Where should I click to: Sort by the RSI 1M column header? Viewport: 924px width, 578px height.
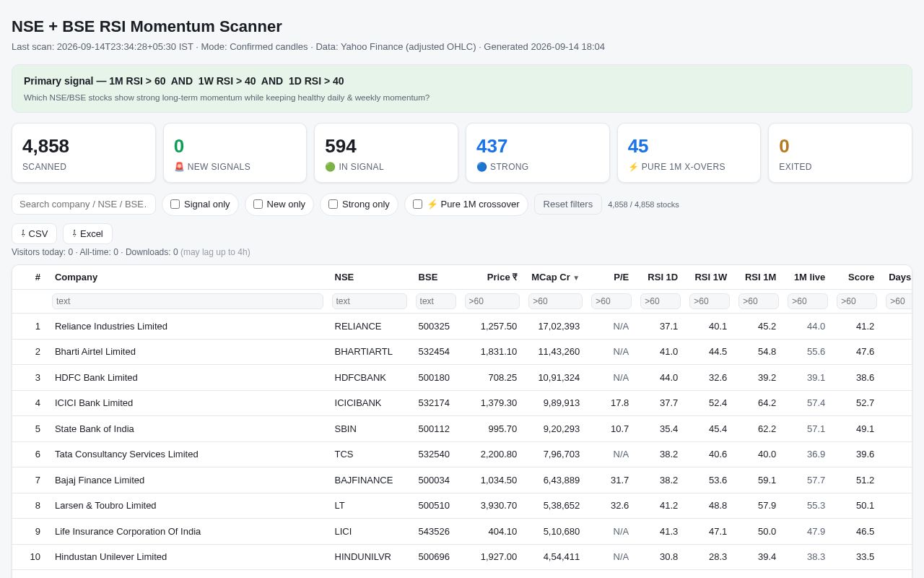pyautogui.click(x=760, y=277)
